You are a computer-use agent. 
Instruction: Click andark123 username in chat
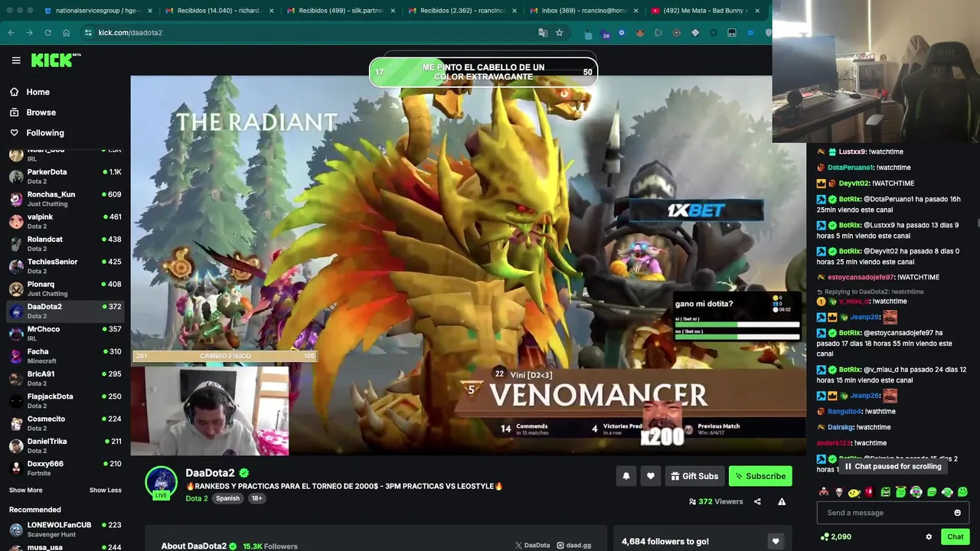click(834, 443)
